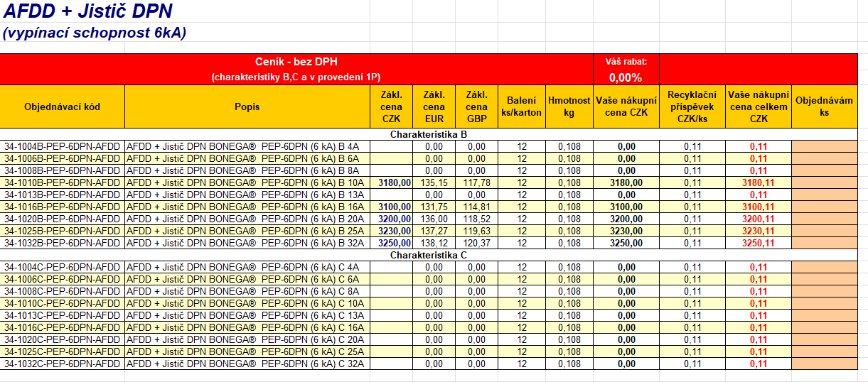
Task: Select code cell 34-1010C-PEP-6DPN-AFDD
Action: pos(63,303)
